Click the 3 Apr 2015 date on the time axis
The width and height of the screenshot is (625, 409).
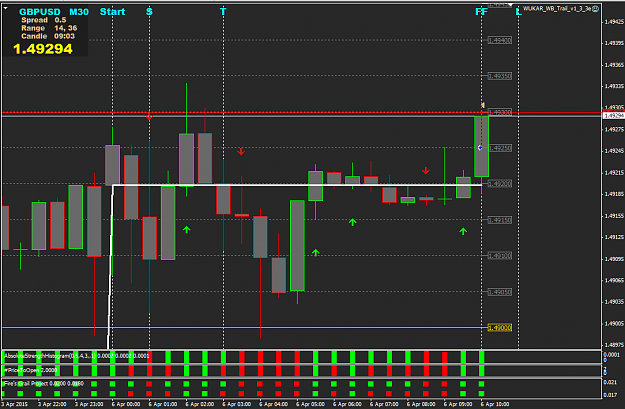(14, 404)
